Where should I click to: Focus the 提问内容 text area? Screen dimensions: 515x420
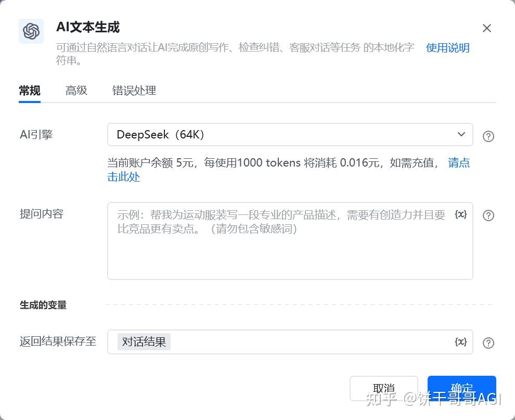[x=290, y=241]
